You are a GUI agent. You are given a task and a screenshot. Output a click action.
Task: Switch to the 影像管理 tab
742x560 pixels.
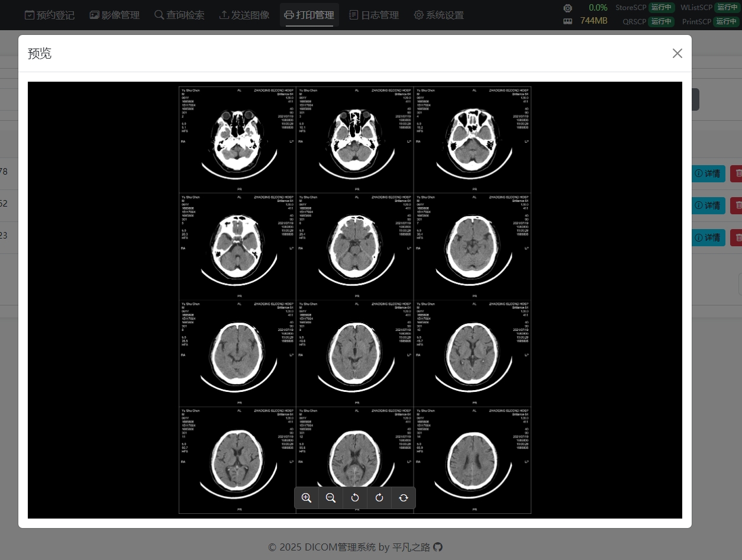click(x=114, y=15)
